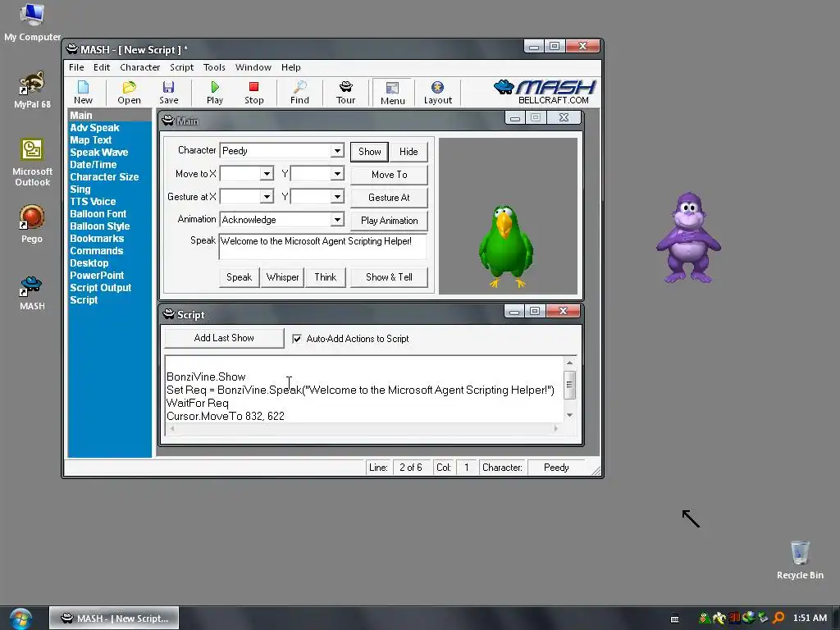The height and width of the screenshot is (630, 840).
Task: Click the Windows Start orb
Action: 21,619
